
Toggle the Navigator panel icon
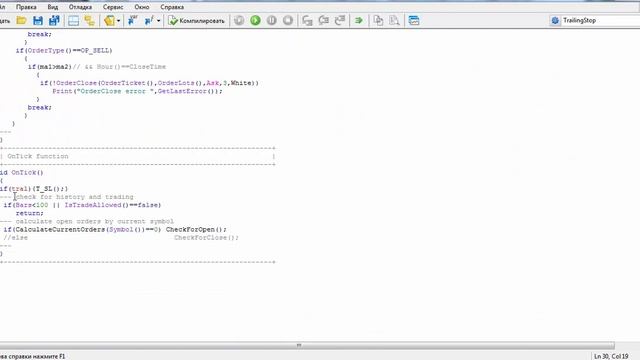click(x=73, y=20)
